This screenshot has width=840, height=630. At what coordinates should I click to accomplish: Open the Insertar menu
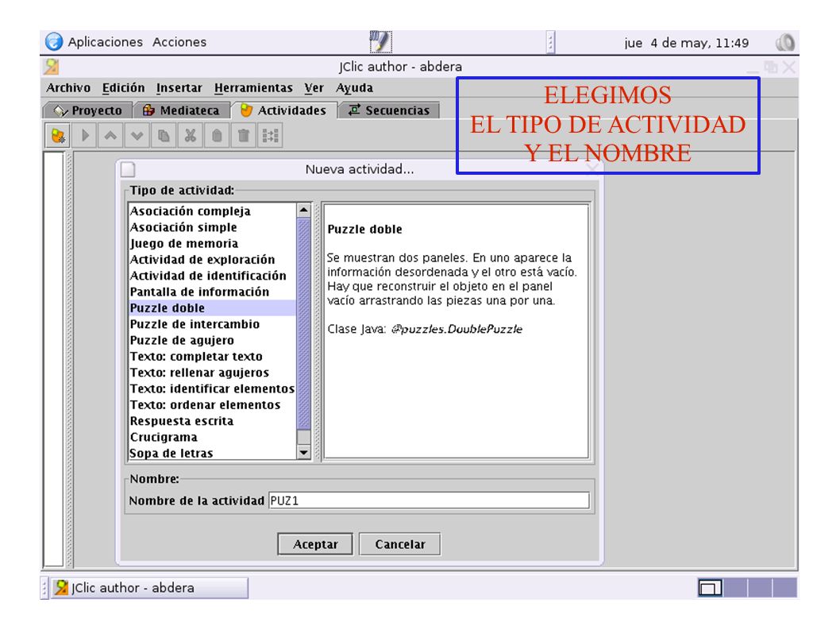(x=179, y=88)
